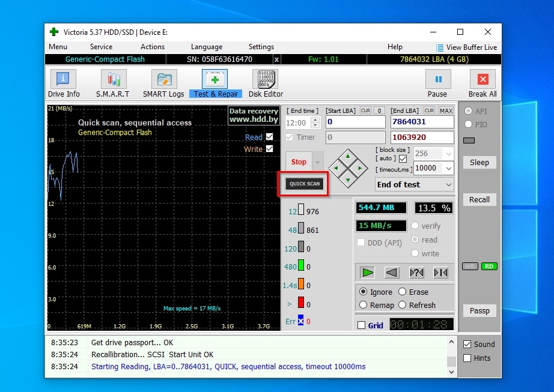Open the Disk Editor
554x392 pixels.
point(266,83)
